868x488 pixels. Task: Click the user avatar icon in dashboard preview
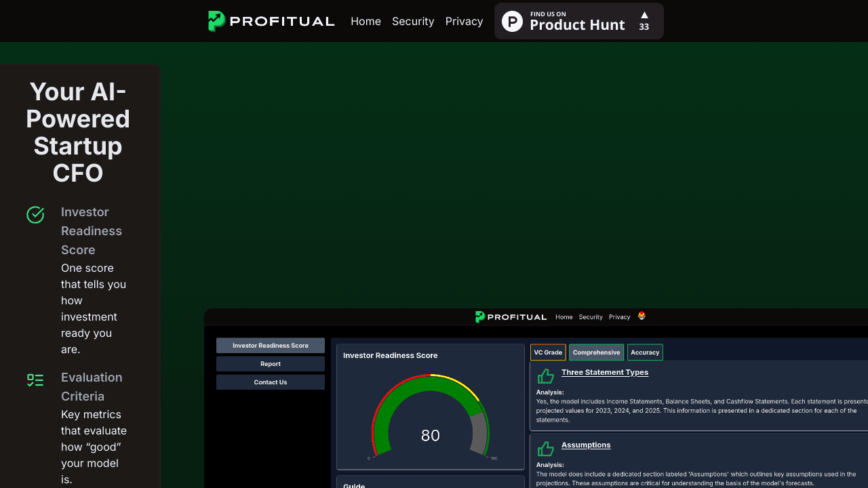click(x=642, y=316)
